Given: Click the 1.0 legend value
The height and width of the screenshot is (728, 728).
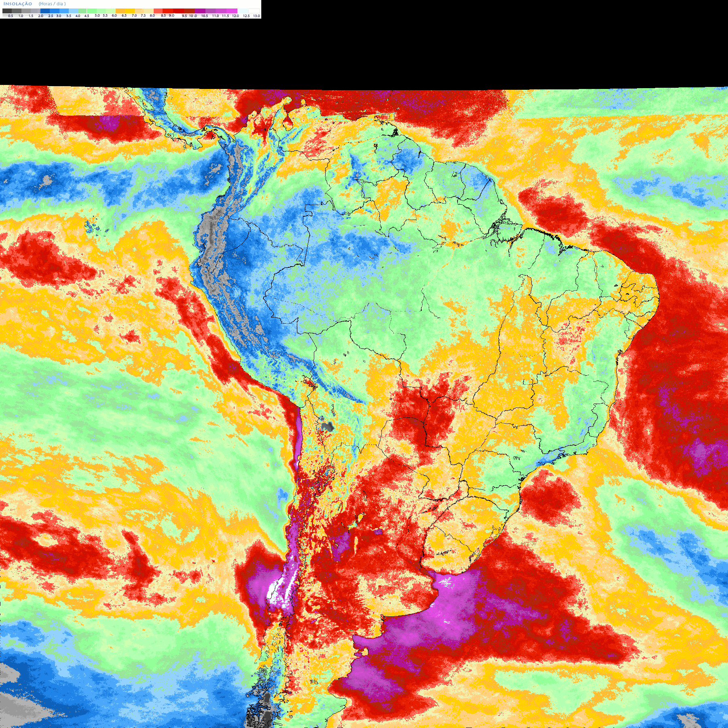Looking at the screenshot, I should (x=21, y=16).
